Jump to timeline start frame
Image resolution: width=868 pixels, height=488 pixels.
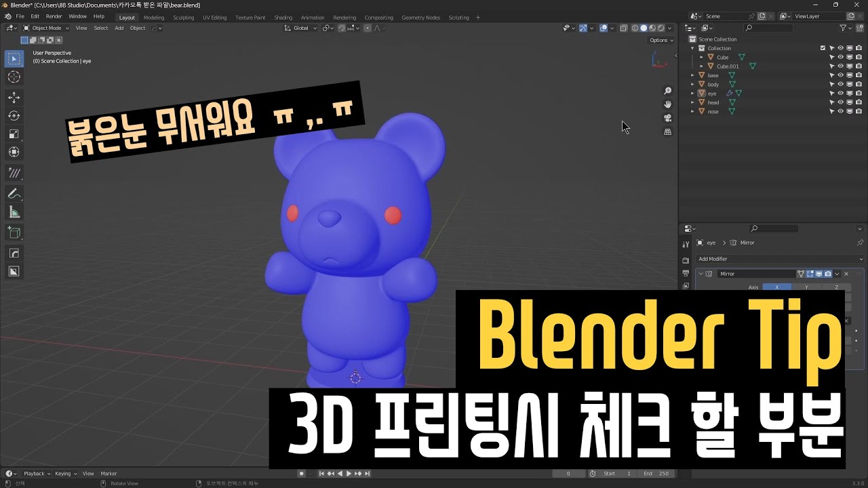click(322, 474)
